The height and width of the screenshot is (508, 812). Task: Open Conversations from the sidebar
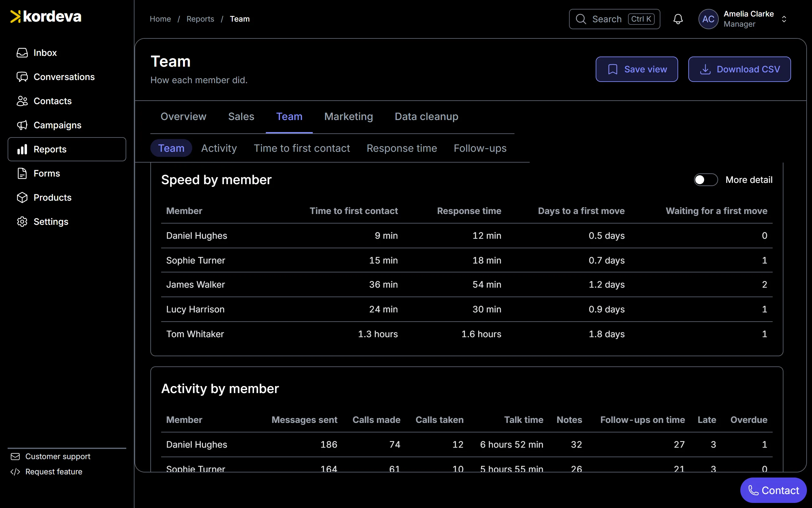pos(67,77)
